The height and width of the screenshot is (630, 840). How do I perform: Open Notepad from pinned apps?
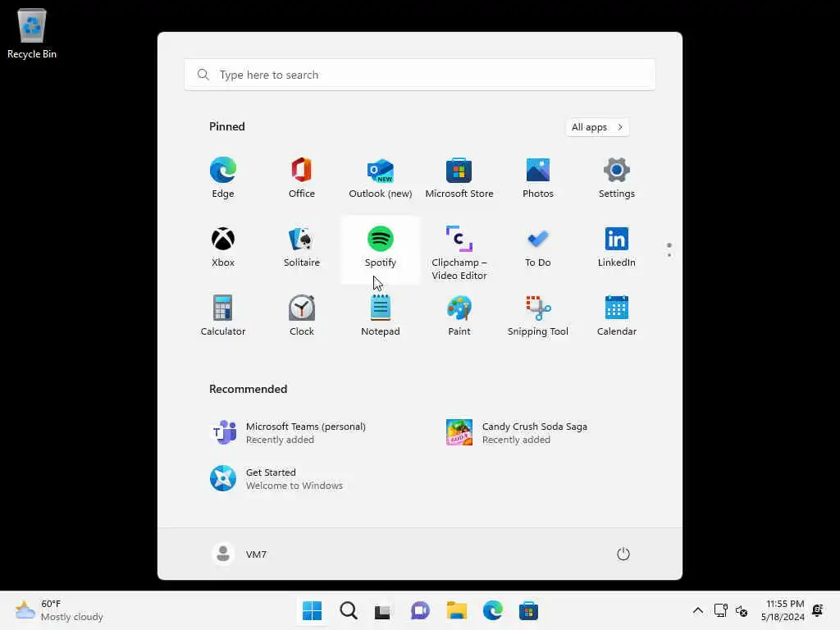[x=381, y=316]
